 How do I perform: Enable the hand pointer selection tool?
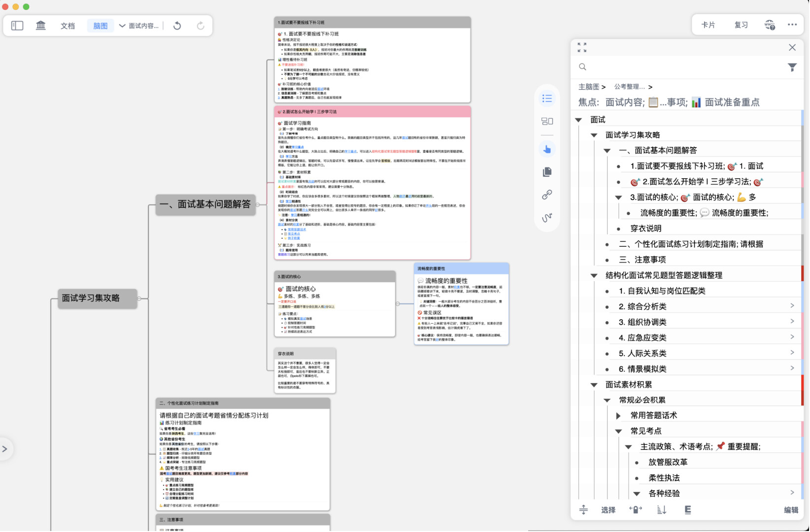tap(547, 149)
